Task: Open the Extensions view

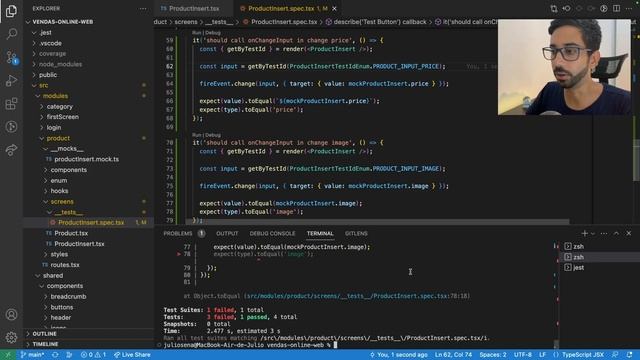Action: [11, 104]
